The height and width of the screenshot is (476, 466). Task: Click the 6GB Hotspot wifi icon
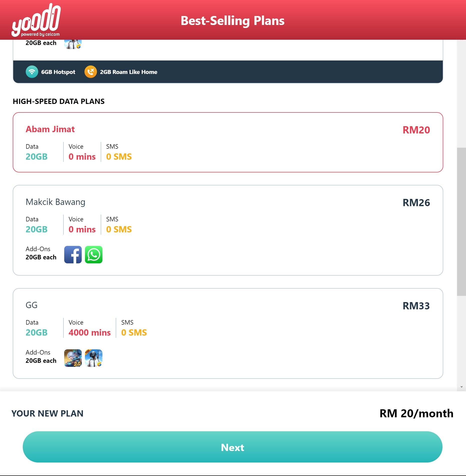pyautogui.click(x=32, y=72)
